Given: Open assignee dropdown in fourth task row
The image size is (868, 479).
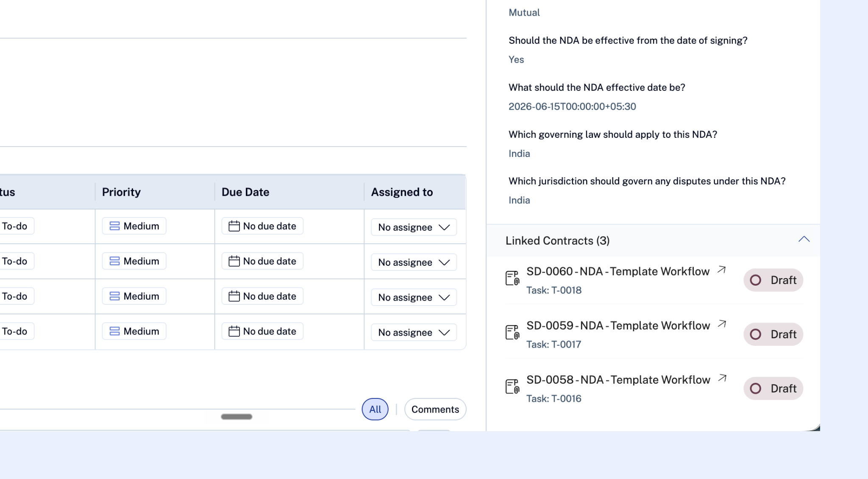Looking at the screenshot, I should point(414,333).
